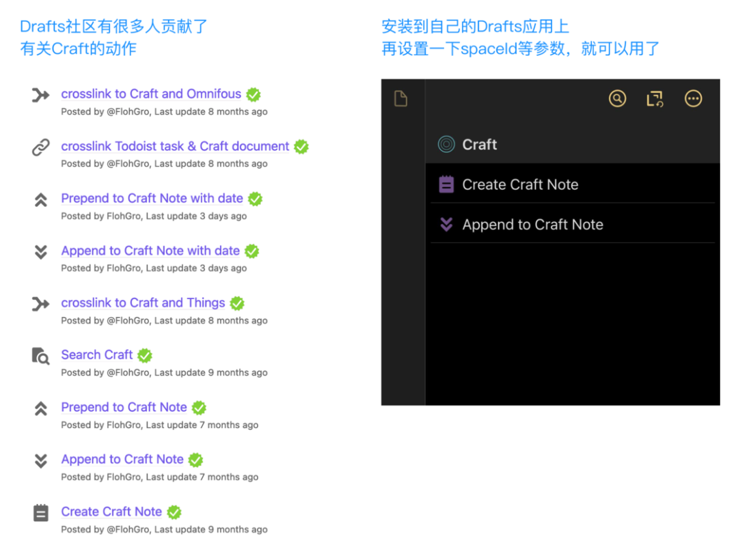Click heading 'Drafts社区有很多人贡献了'
The image size is (738, 560).
click(x=113, y=27)
